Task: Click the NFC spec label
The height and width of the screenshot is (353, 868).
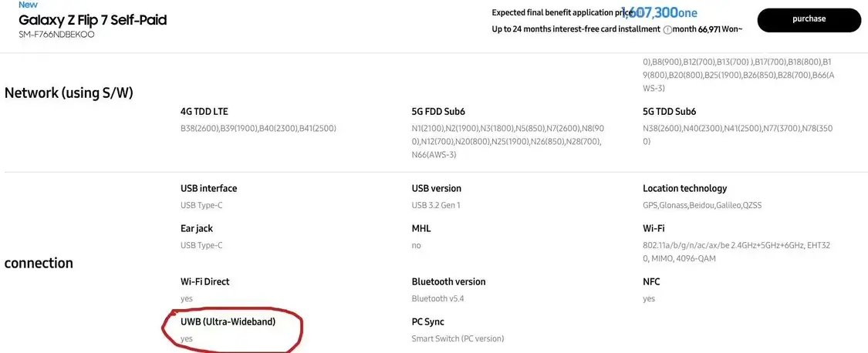Action: coord(652,281)
